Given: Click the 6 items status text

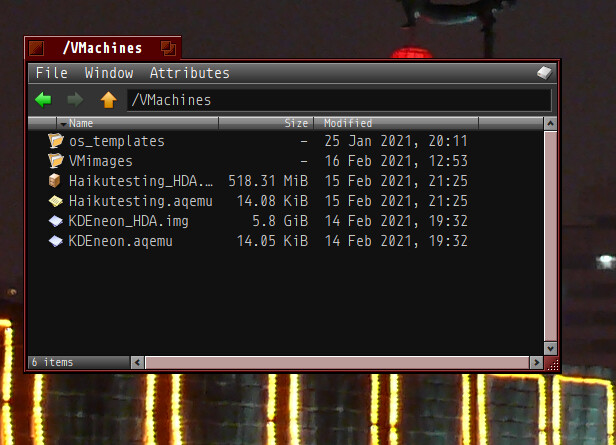Looking at the screenshot, I should coord(53,362).
